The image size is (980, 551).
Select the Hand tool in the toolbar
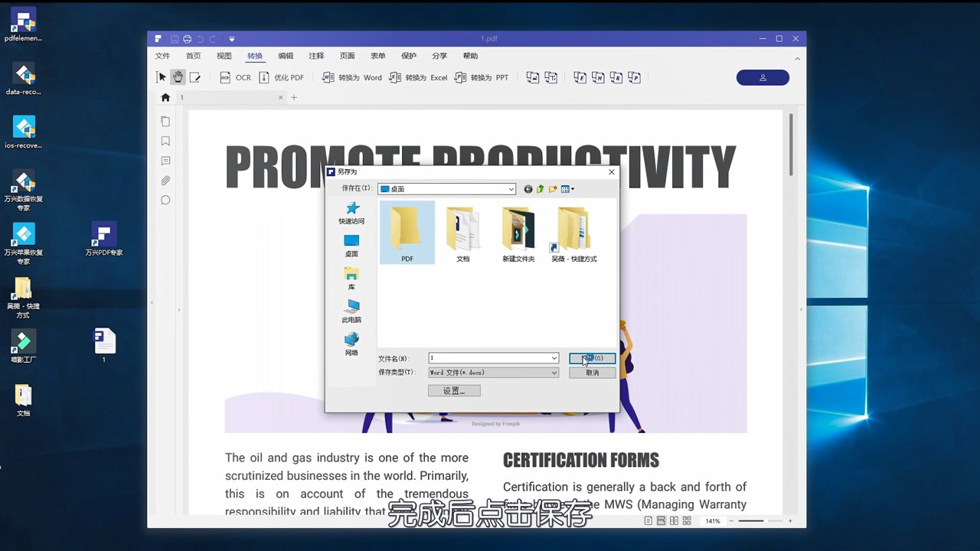pyautogui.click(x=178, y=77)
